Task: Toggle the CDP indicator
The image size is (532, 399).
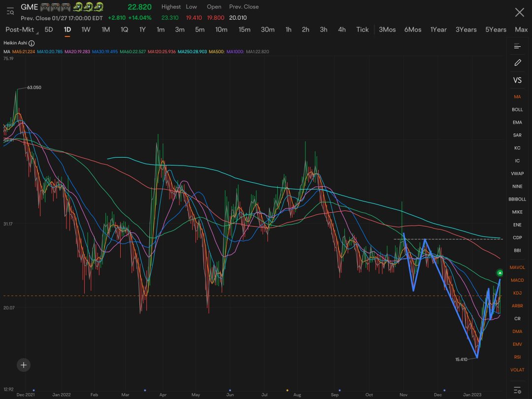Action: [x=517, y=237]
